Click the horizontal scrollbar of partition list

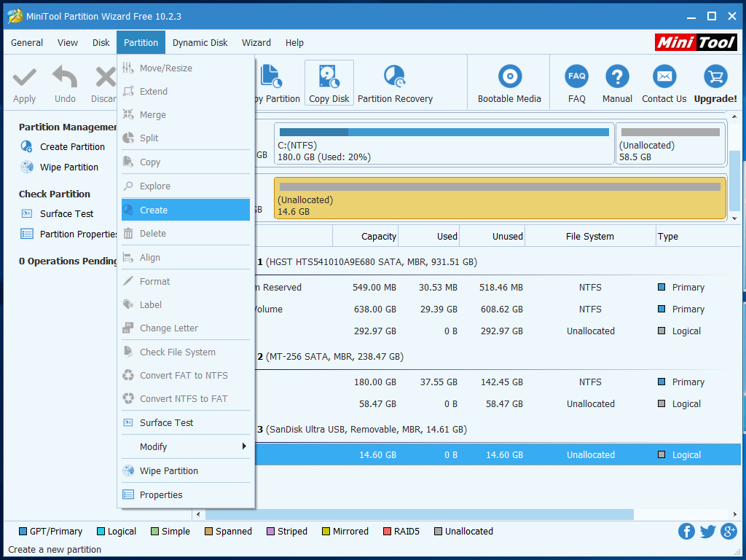pyautogui.click(x=419, y=514)
